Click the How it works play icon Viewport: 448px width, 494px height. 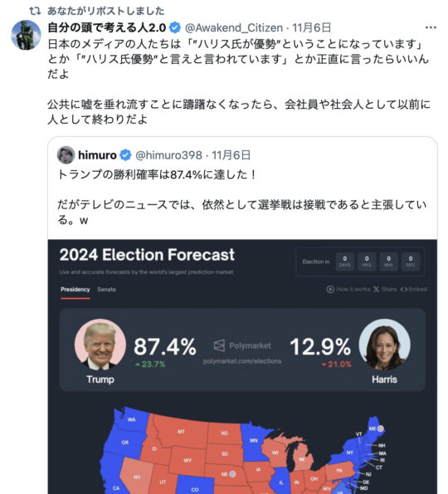[330, 289]
